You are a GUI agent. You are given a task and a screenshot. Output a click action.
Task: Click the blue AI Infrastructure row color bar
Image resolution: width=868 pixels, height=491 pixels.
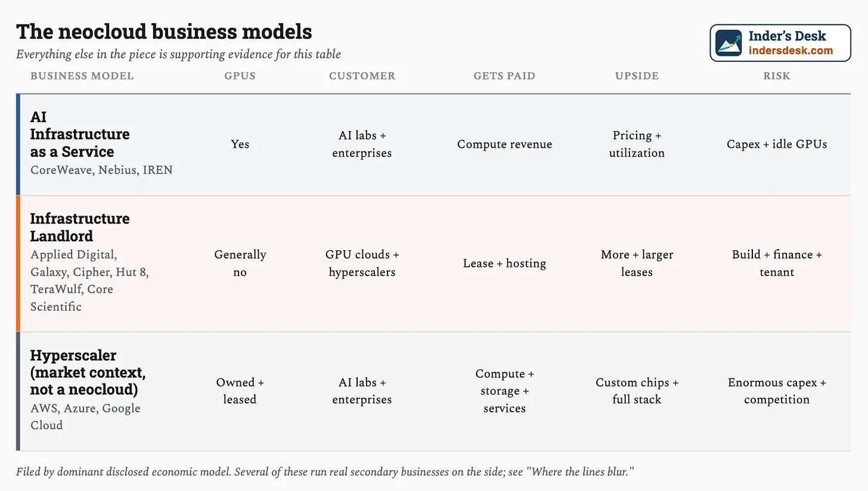pyautogui.click(x=18, y=144)
